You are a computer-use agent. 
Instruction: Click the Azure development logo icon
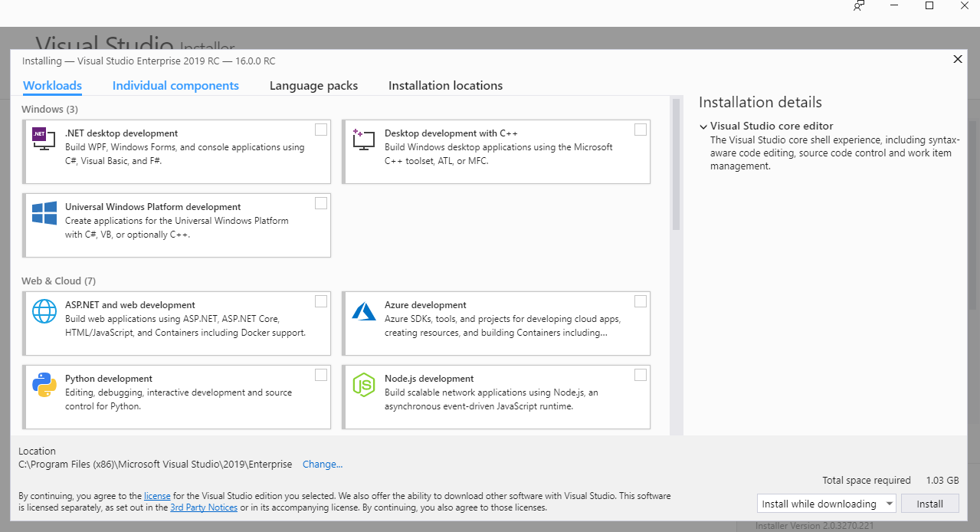pos(363,310)
